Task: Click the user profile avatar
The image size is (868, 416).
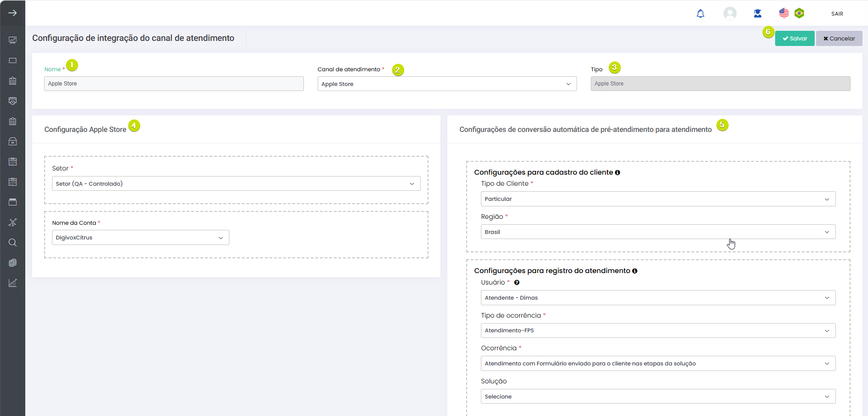Action: 730,13
